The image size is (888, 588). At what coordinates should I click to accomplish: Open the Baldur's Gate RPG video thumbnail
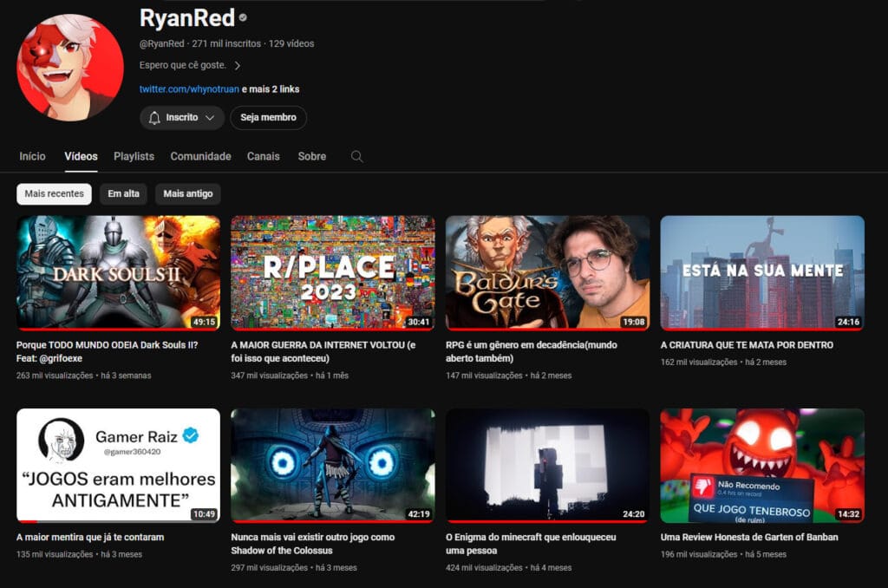547,272
